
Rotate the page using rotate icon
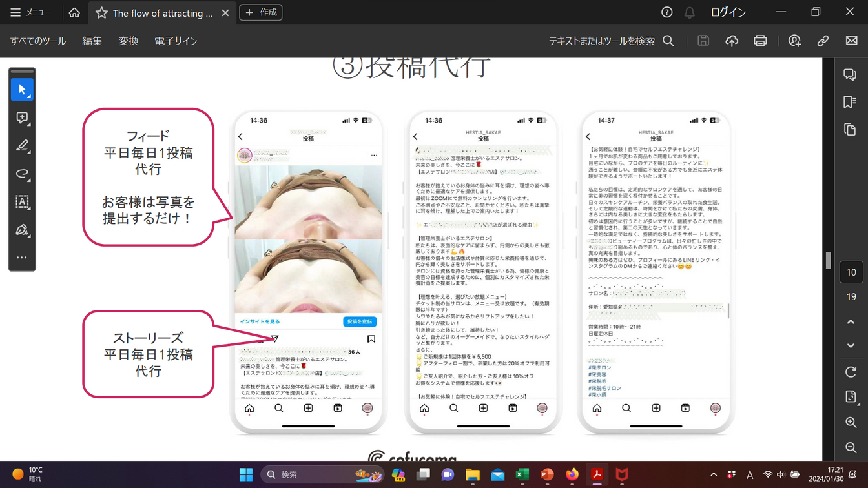(851, 372)
